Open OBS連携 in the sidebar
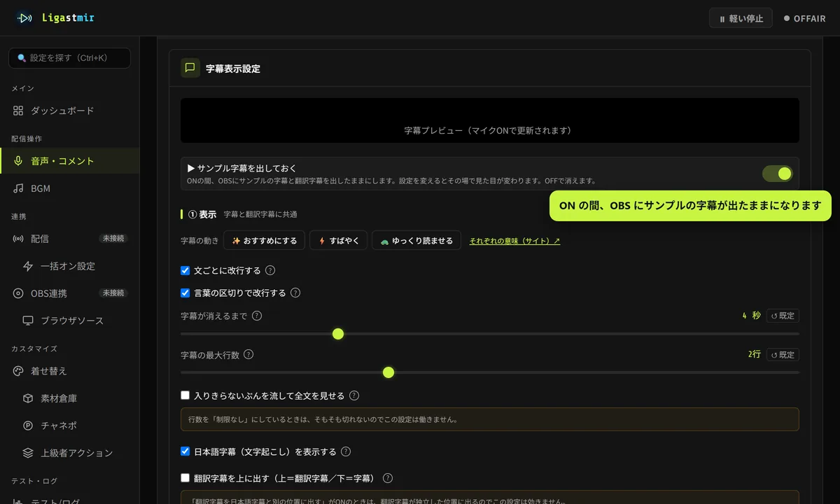Image resolution: width=840 pixels, height=504 pixels. coord(69,293)
